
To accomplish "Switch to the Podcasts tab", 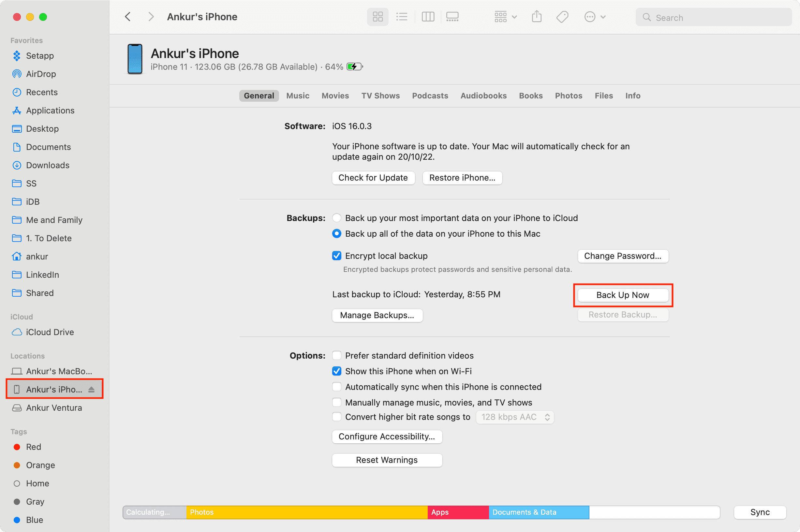I will click(430, 96).
